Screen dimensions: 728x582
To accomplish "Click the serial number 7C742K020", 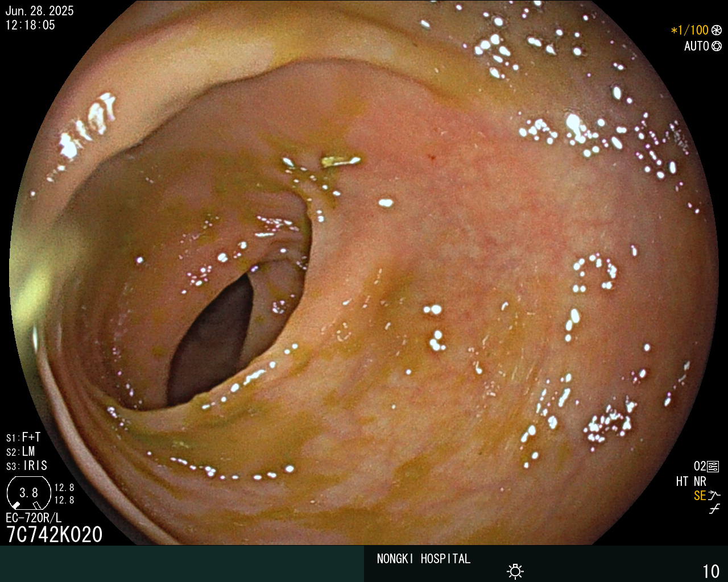I will click(54, 534).
